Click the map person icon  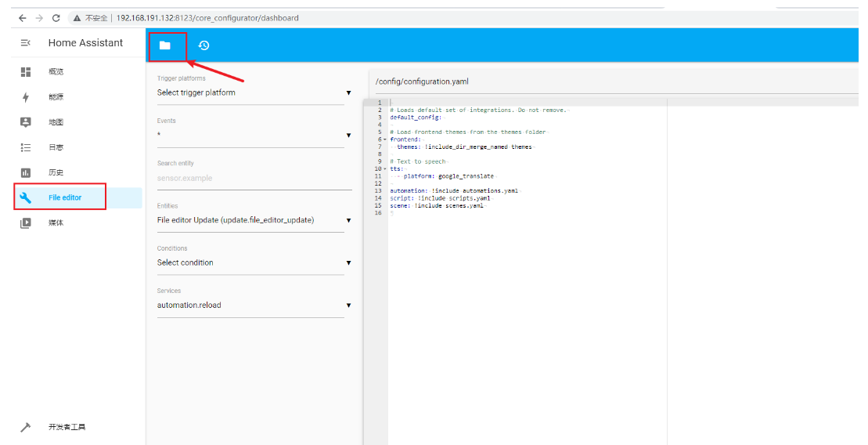pyautogui.click(x=26, y=122)
